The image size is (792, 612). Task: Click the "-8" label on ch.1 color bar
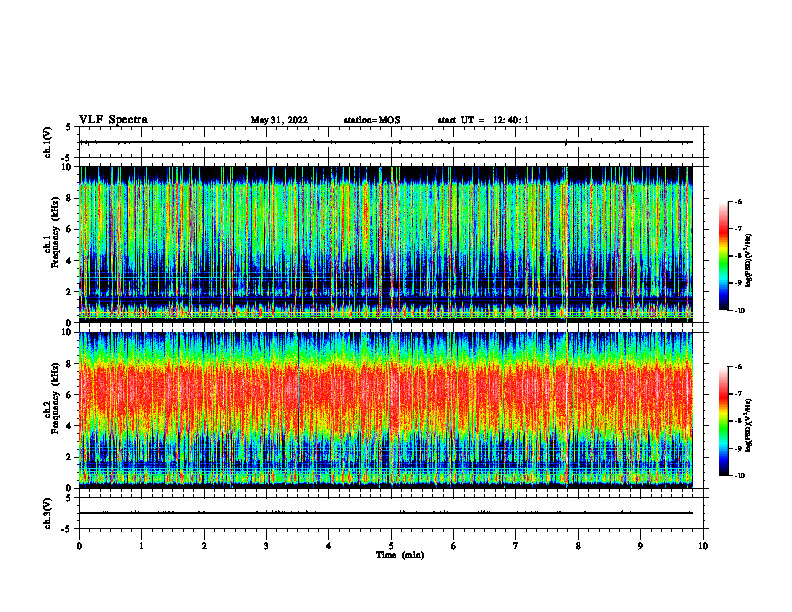tap(738, 256)
